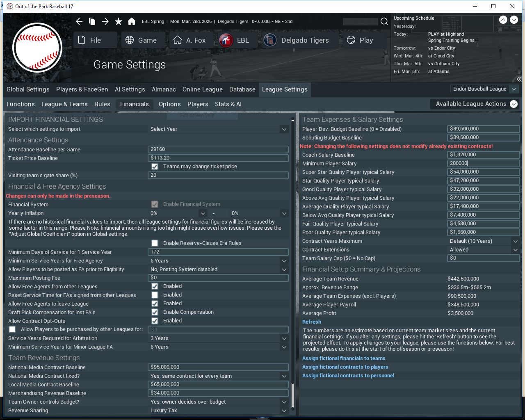Click the Attendance Baseline per Game field
The width and height of the screenshot is (525, 420).
pyautogui.click(x=218, y=149)
